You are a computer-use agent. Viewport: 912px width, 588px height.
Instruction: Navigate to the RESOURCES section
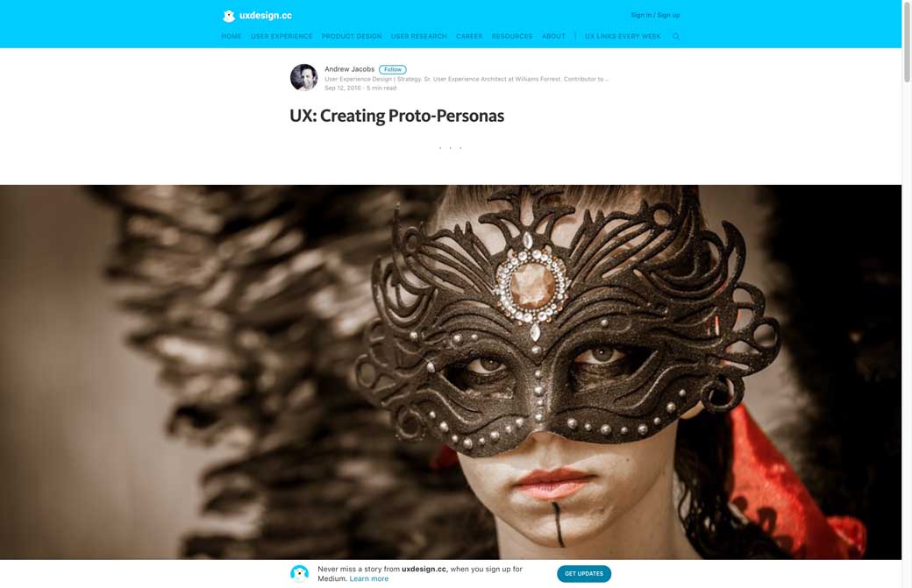click(x=512, y=36)
